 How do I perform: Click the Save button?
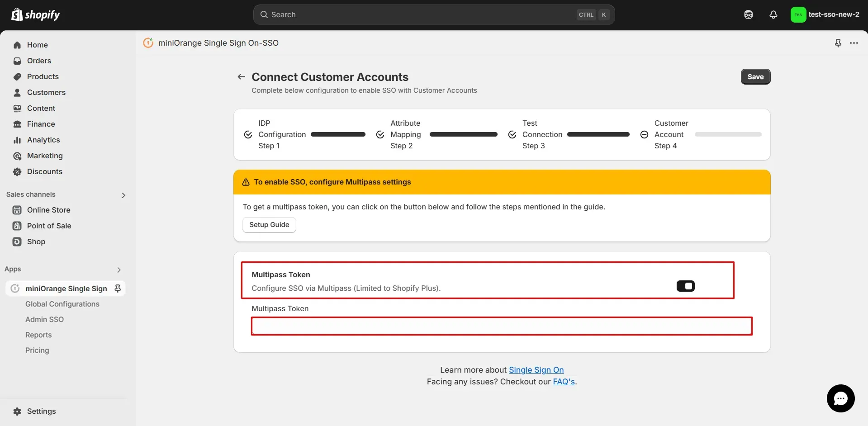point(755,76)
